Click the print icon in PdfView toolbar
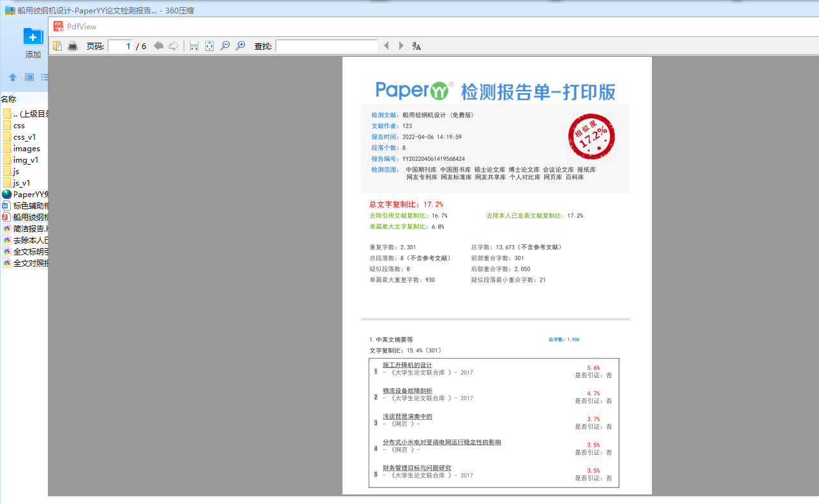This screenshot has width=819, height=504. [73, 46]
